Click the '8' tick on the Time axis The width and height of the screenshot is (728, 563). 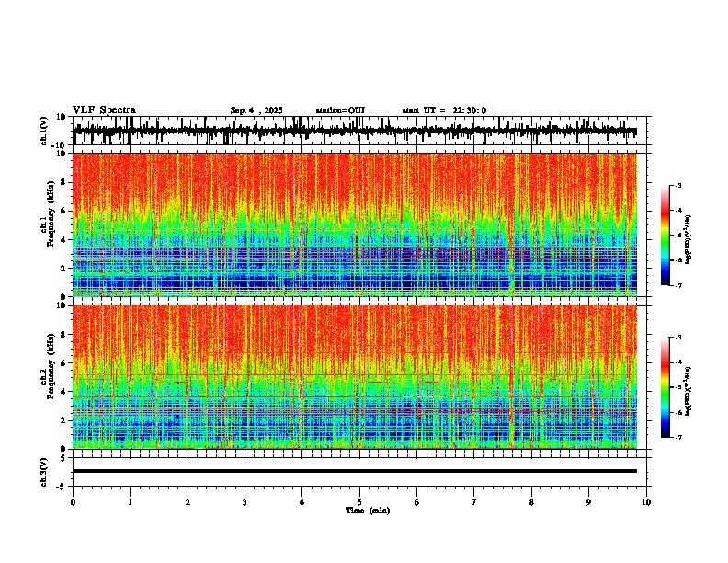pos(531,502)
